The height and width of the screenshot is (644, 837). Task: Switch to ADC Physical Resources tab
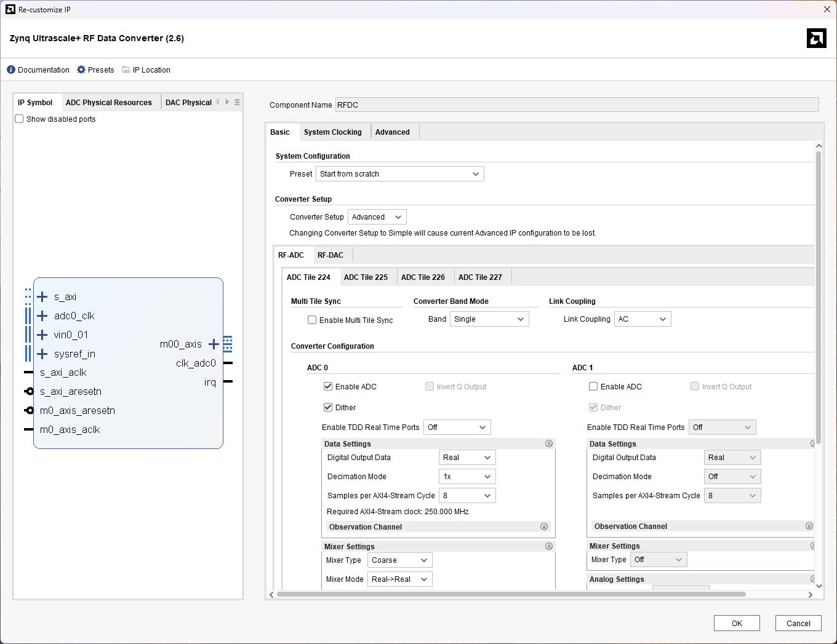pos(109,103)
